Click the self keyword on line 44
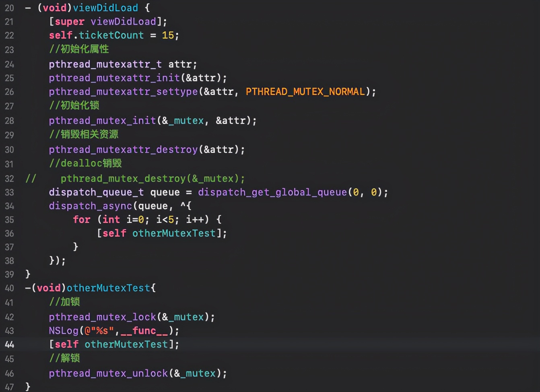 pyautogui.click(x=67, y=344)
